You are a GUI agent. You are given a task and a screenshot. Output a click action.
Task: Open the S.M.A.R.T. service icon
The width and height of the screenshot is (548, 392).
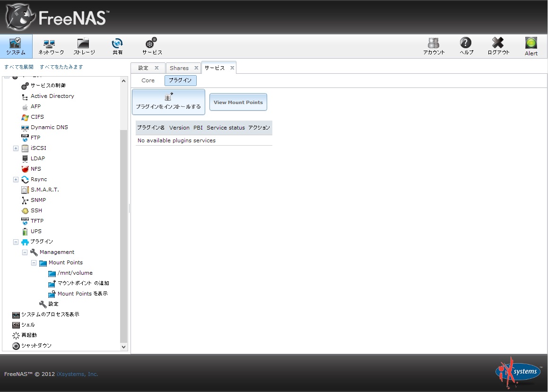point(25,190)
